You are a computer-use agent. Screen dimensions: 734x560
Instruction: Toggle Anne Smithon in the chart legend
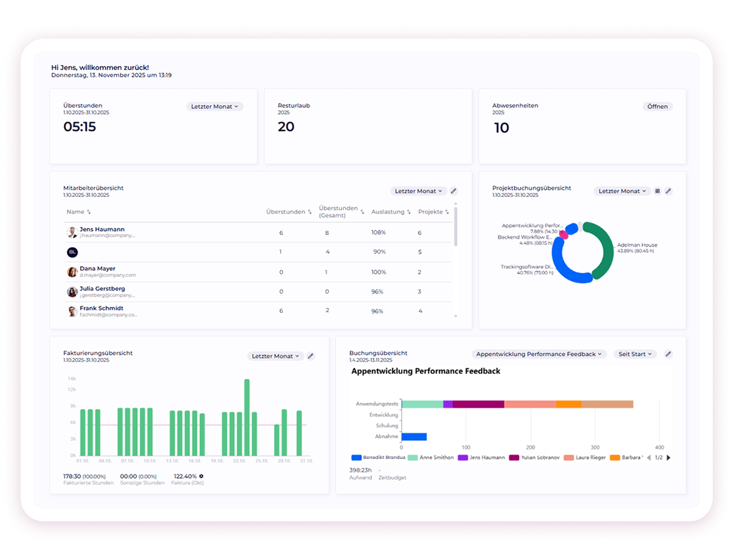433,458
